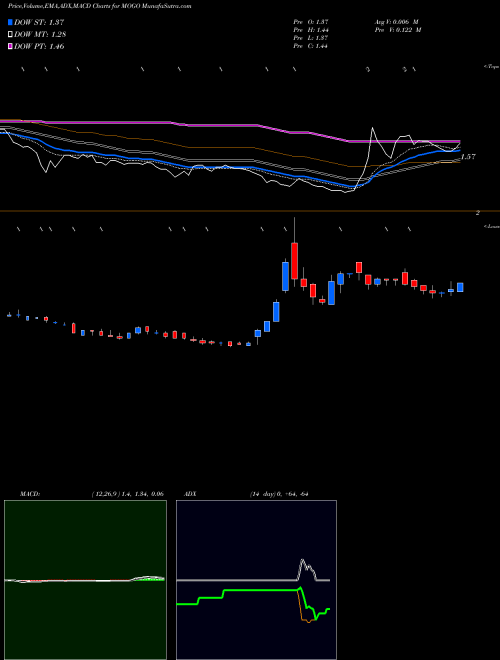This screenshot has width=500, height=660.
Task: Click the 'Pre C: 1.44' value
Action: [x=311, y=46]
